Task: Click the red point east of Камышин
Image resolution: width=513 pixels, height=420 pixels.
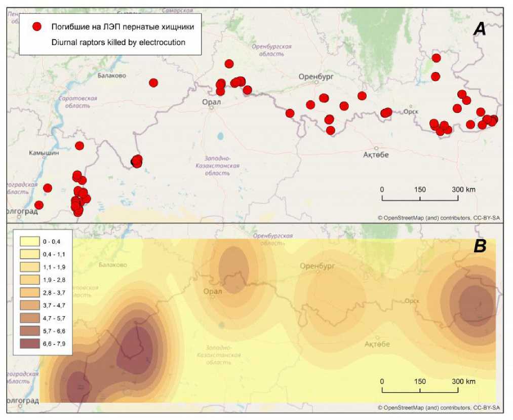Action: pos(80,146)
